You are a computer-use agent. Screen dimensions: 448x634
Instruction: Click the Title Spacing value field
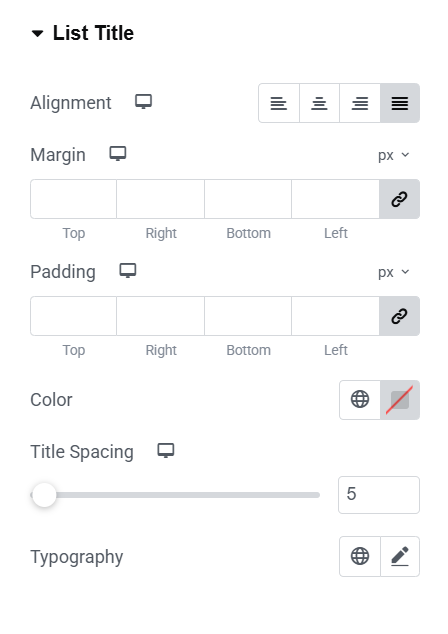click(x=379, y=495)
